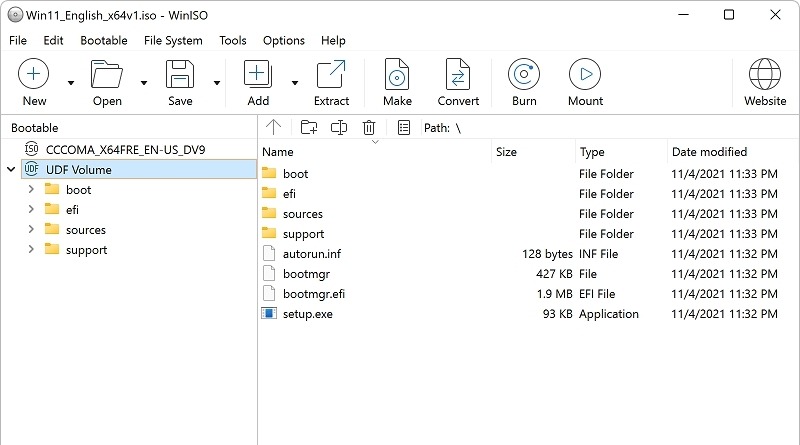Open the File System menu

click(x=173, y=40)
